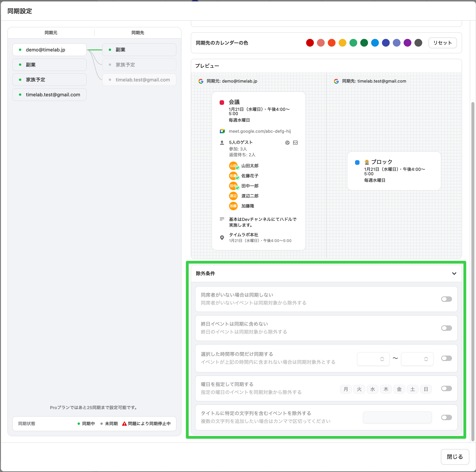
Task: Select demo@timelab.jp in the 同期元 list
Action: tap(50, 50)
